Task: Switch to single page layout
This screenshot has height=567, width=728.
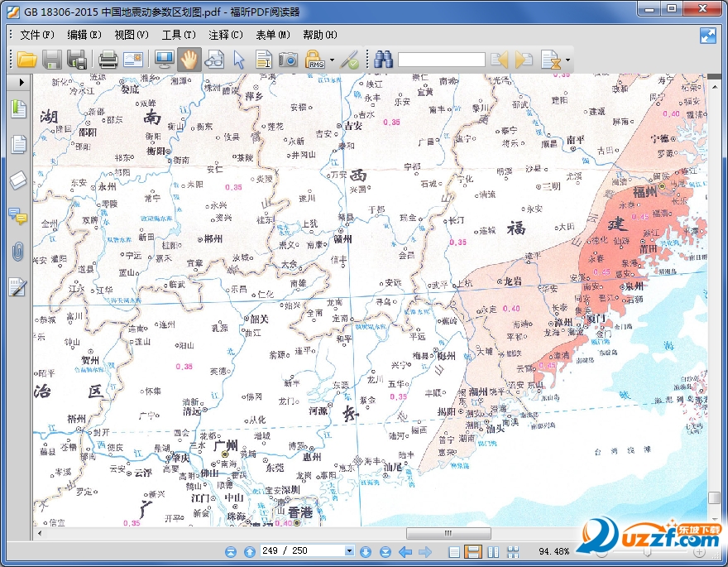Action: pyautogui.click(x=454, y=551)
